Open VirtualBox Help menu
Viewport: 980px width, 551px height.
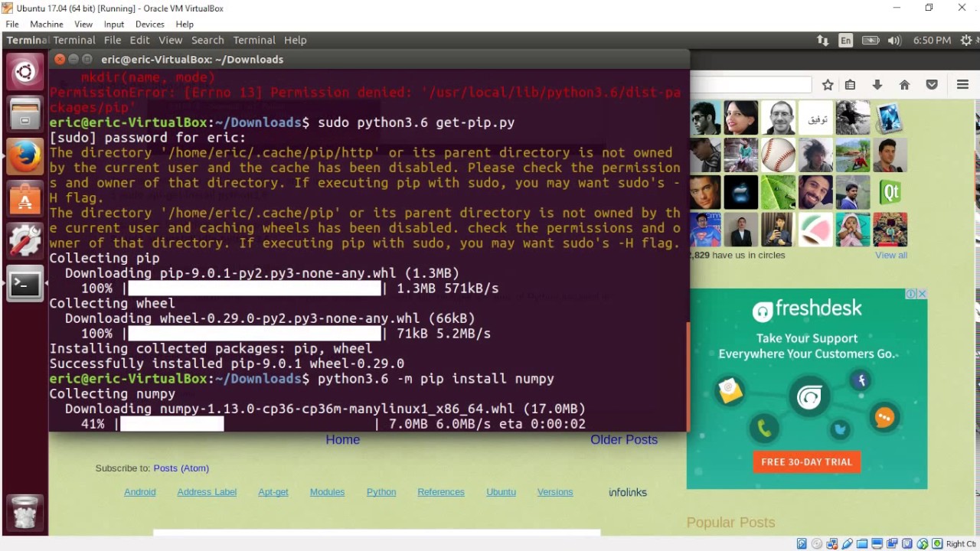[x=185, y=24]
